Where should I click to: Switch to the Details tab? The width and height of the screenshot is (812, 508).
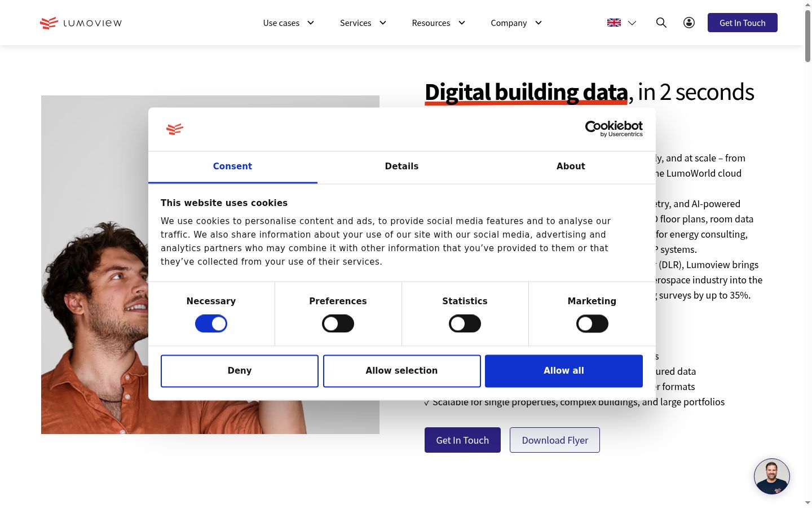pos(401,167)
